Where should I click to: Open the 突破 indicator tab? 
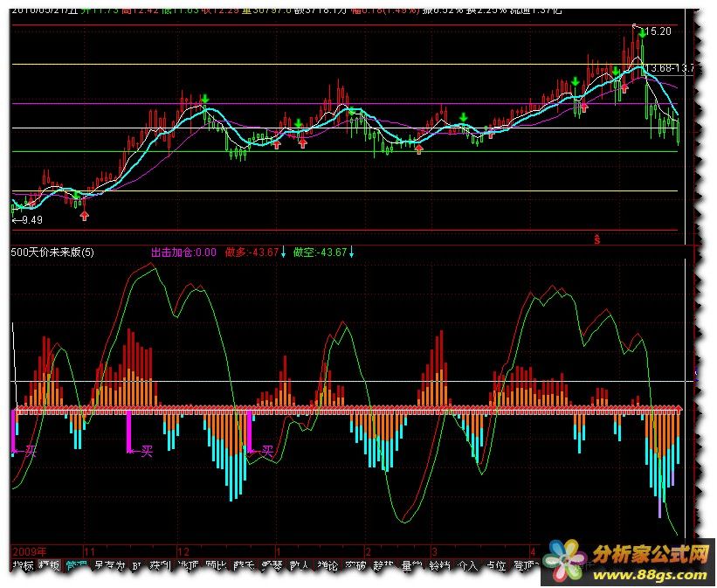tap(356, 566)
